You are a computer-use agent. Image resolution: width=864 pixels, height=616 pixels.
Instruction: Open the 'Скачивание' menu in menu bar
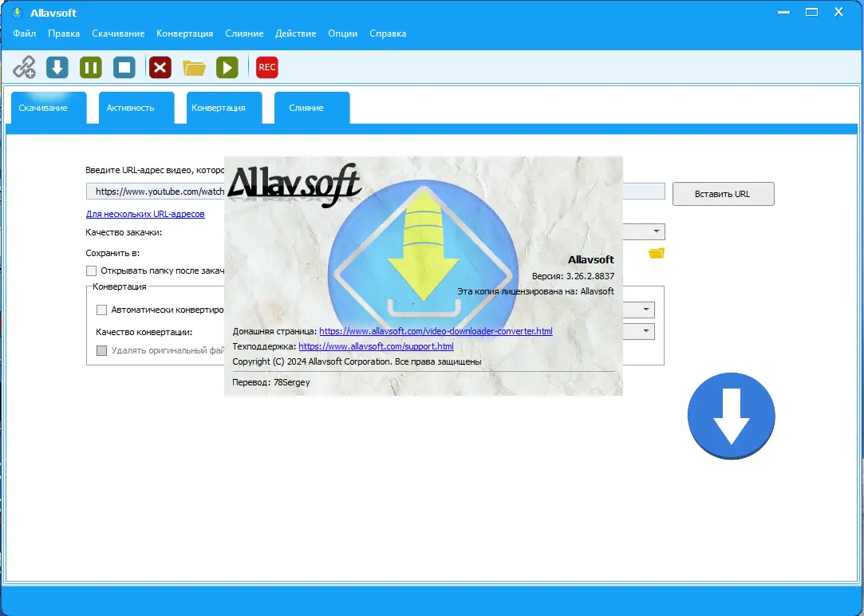[x=118, y=34]
